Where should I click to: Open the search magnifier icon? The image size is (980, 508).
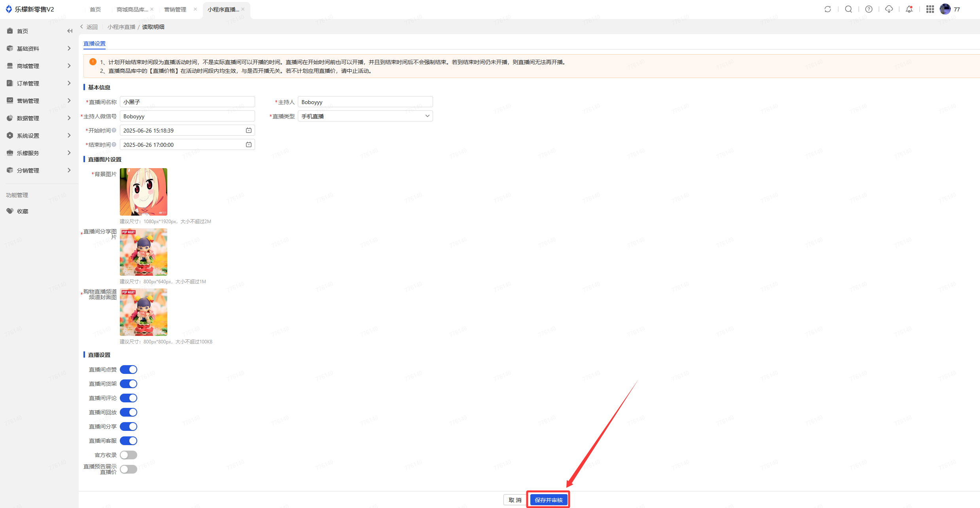point(848,9)
